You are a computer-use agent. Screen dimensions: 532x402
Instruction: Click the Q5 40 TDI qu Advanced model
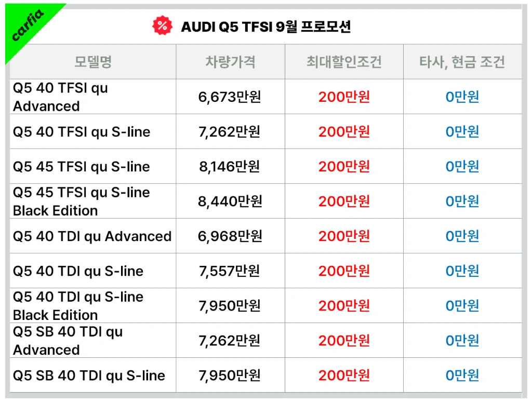coord(92,236)
